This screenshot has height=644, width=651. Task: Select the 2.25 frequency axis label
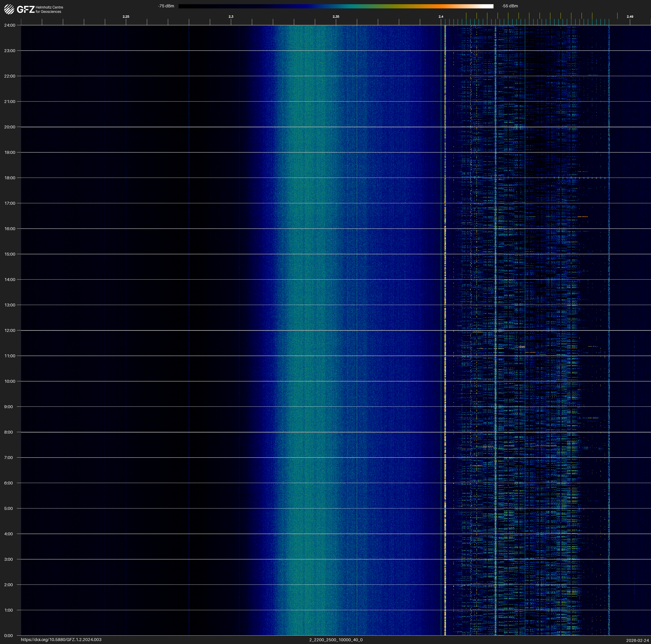[x=126, y=17]
